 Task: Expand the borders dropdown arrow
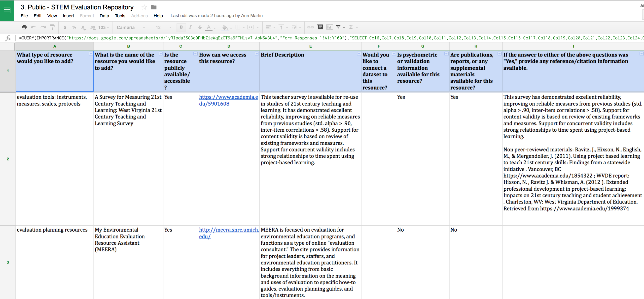pyautogui.click(x=244, y=28)
